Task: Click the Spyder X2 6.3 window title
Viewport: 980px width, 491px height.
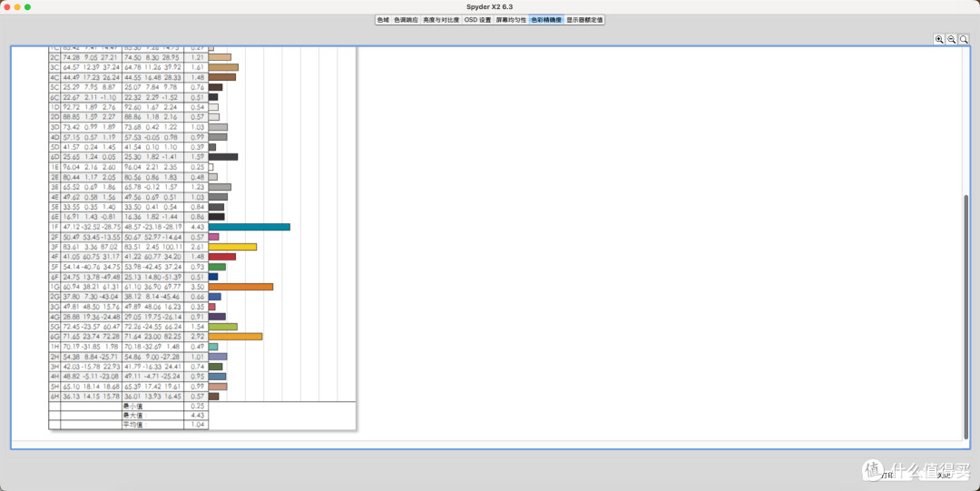Action: (x=489, y=7)
